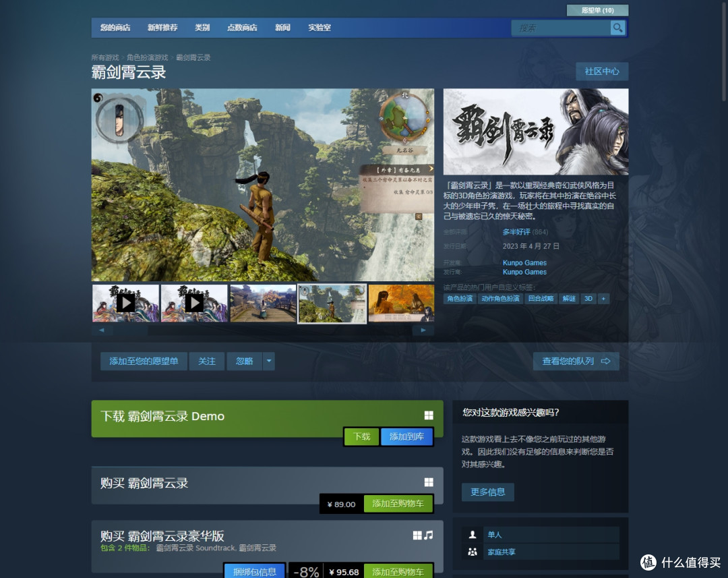The height and width of the screenshot is (578, 728).
Task: Select the 解谜 tag
Action: (569, 299)
